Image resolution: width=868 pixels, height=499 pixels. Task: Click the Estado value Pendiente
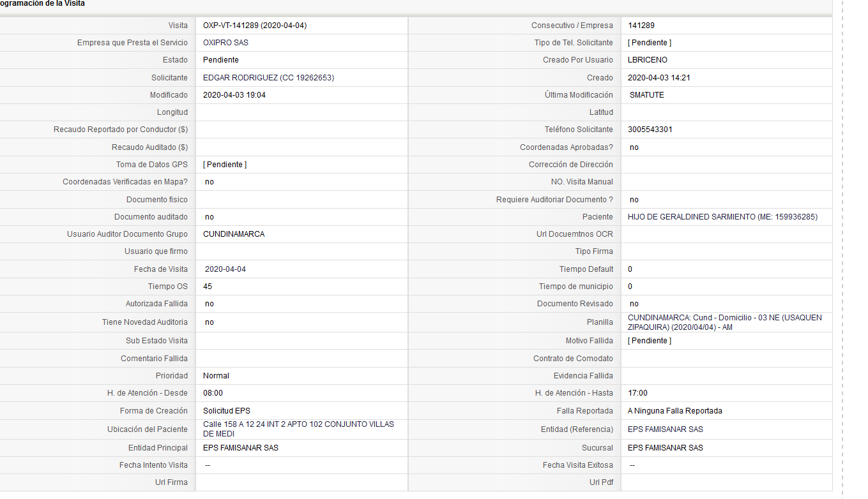221,60
